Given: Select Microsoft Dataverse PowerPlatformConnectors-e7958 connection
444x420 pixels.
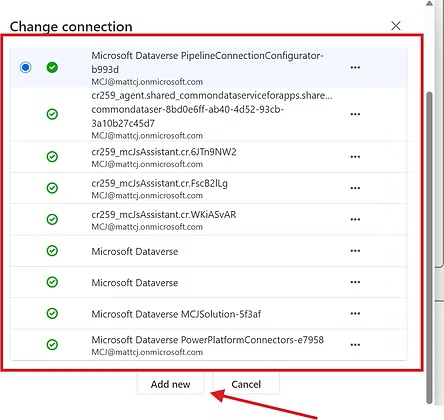Looking at the screenshot, I should point(207,340).
